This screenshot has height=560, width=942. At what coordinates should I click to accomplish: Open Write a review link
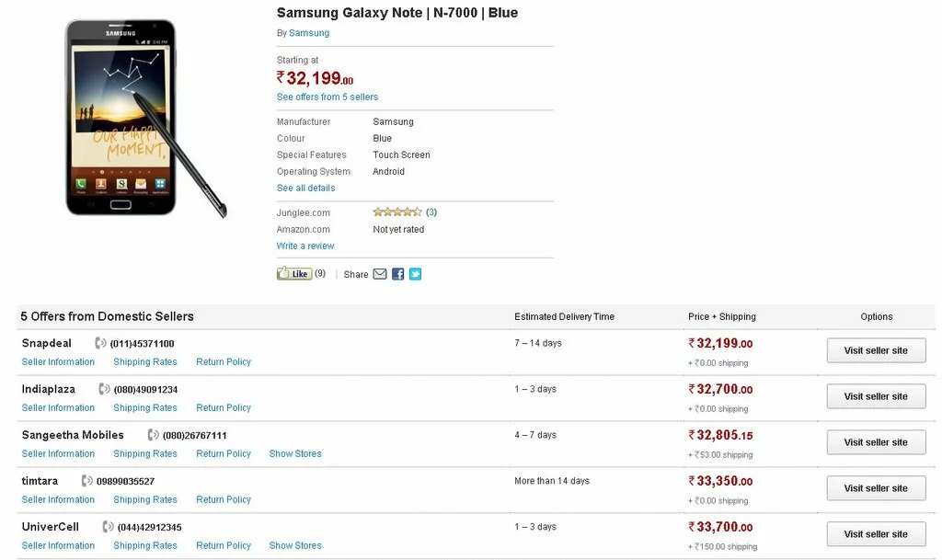[x=305, y=246]
